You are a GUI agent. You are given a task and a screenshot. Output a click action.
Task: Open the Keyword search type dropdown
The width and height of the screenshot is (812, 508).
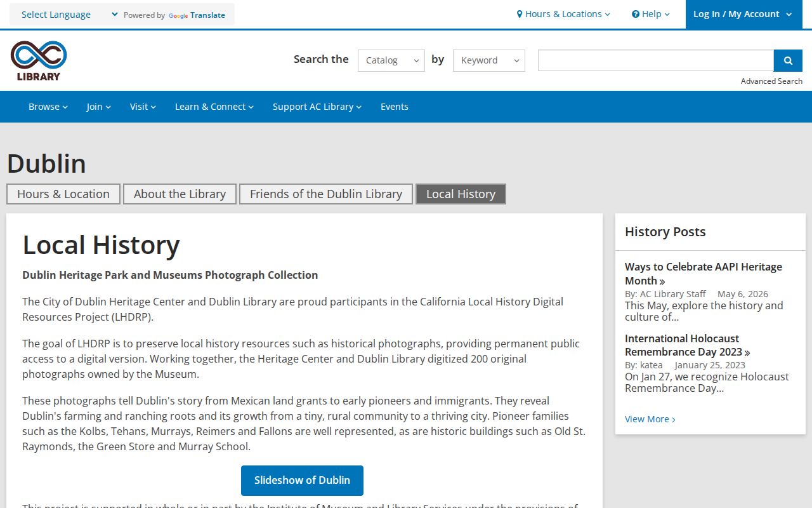click(x=489, y=60)
